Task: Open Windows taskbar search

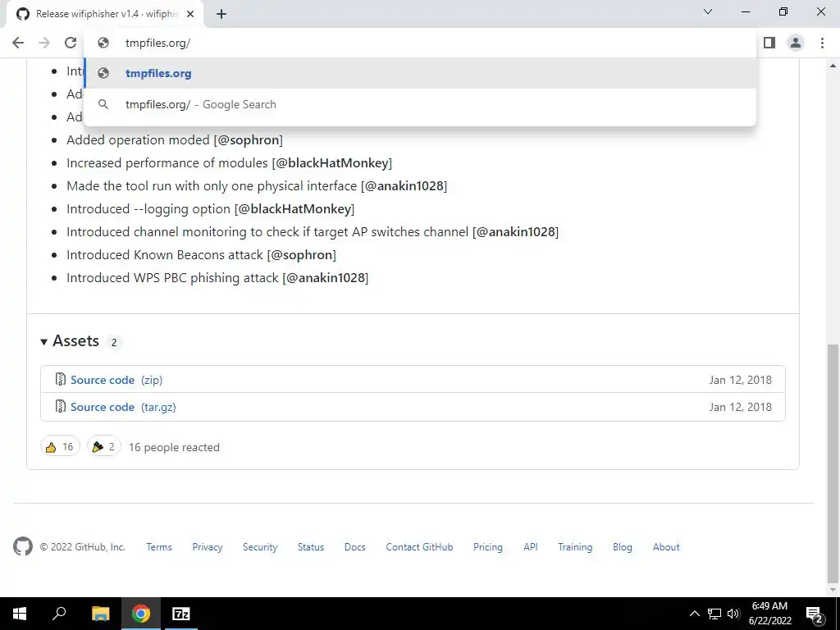Action: point(59,614)
